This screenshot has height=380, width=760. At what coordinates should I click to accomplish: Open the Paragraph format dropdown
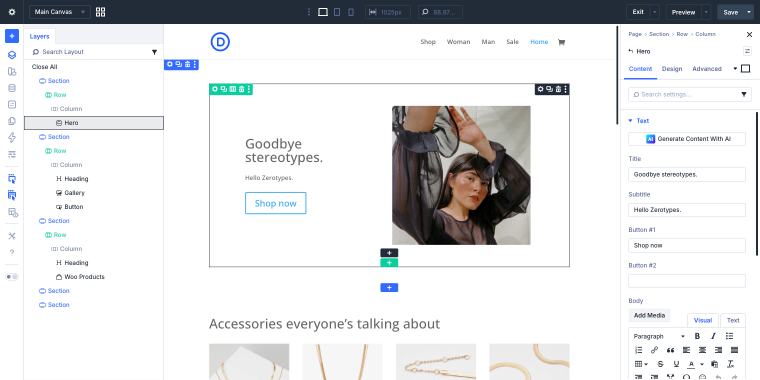659,336
